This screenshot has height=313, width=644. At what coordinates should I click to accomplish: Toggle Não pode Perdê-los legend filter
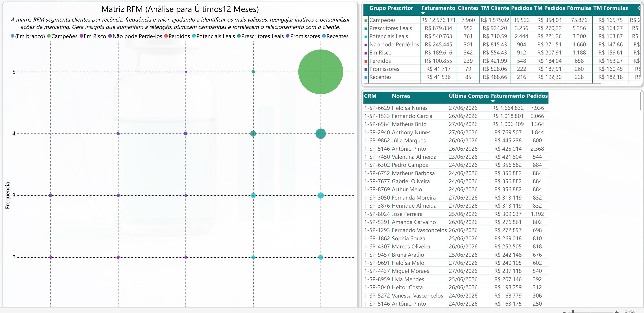pyautogui.click(x=135, y=36)
